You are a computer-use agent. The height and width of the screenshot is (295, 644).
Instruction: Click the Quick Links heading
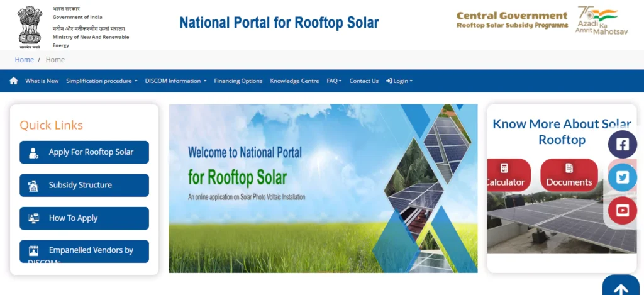(52, 125)
